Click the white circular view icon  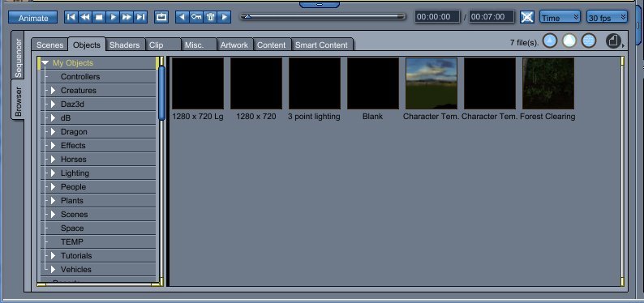click(x=569, y=41)
